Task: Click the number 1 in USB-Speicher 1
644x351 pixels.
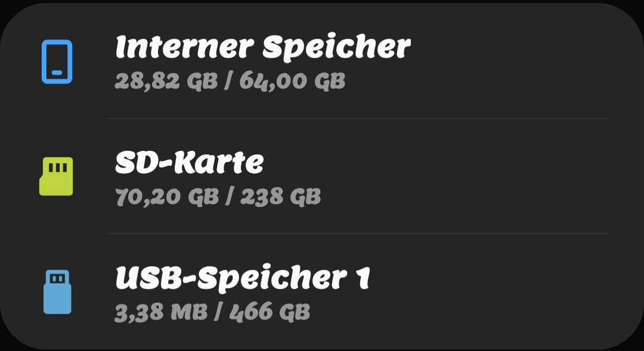Action: (x=363, y=278)
